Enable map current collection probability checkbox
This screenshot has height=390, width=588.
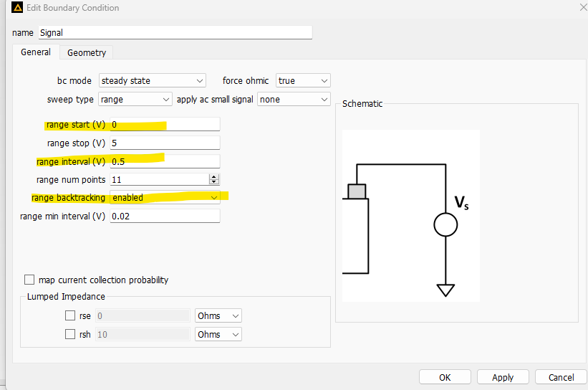click(x=29, y=280)
